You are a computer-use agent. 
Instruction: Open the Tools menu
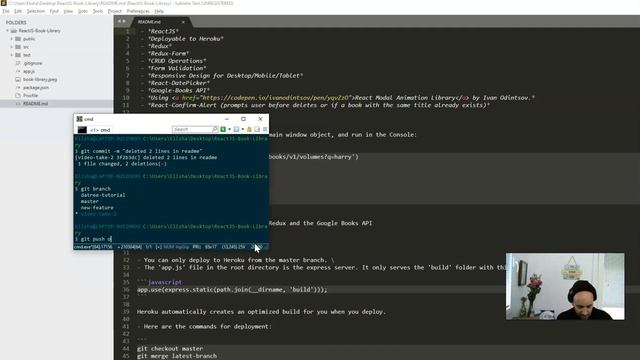pyautogui.click(x=98, y=11)
